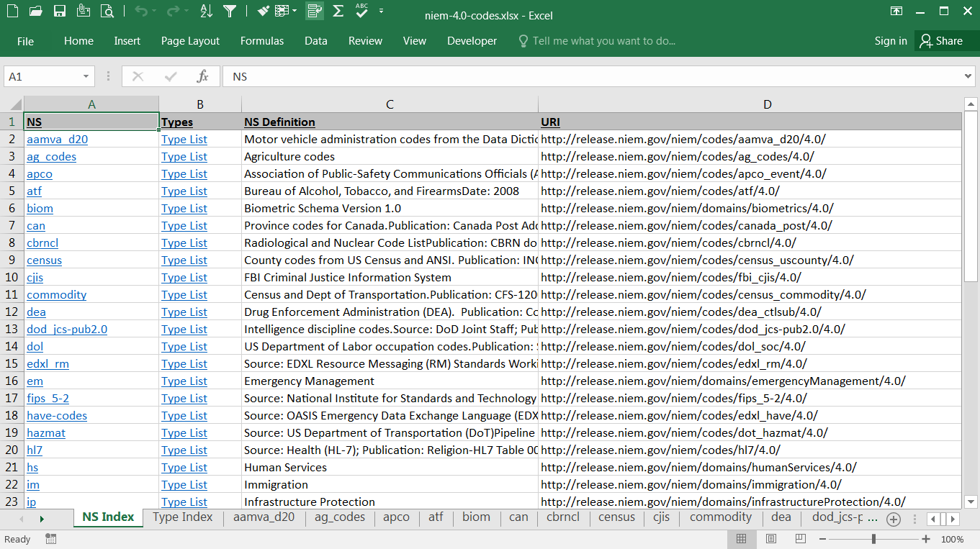Screen dimensions: 980x549
Task: Click the Share button
Action: click(x=941, y=41)
